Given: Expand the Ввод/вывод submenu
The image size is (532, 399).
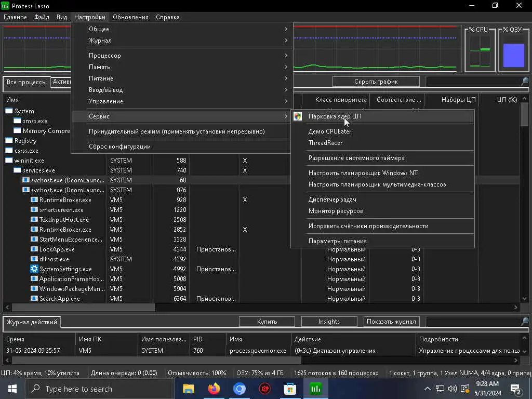Looking at the screenshot, I should (181, 90).
